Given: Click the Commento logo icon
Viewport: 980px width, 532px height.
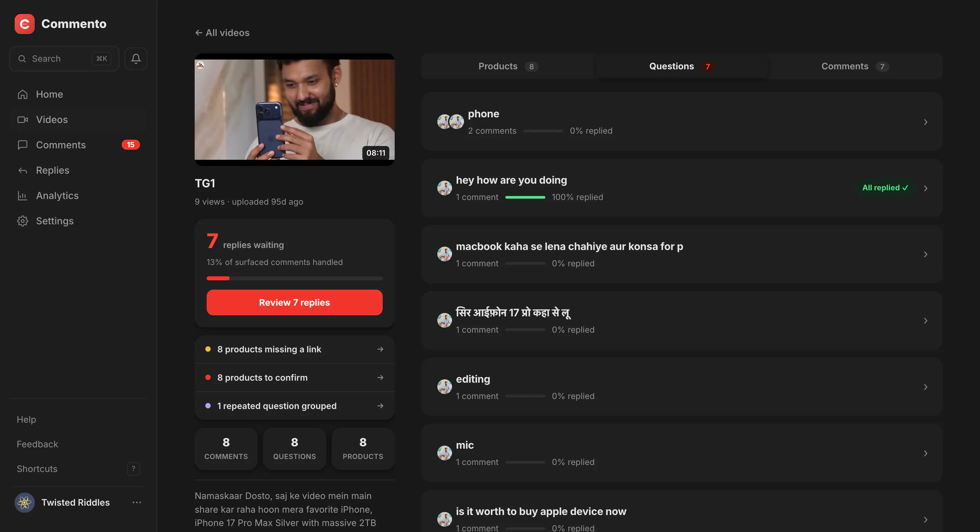Looking at the screenshot, I should tap(24, 24).
